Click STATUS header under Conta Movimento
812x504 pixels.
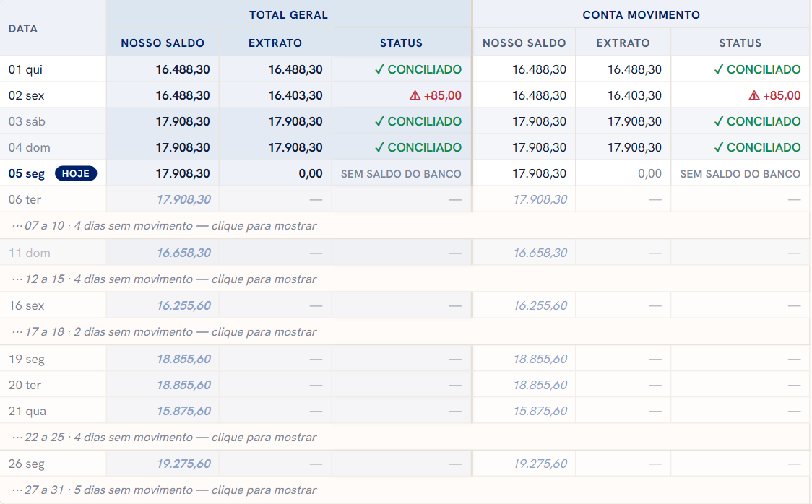pyautogui.click(x=740, y=43)
